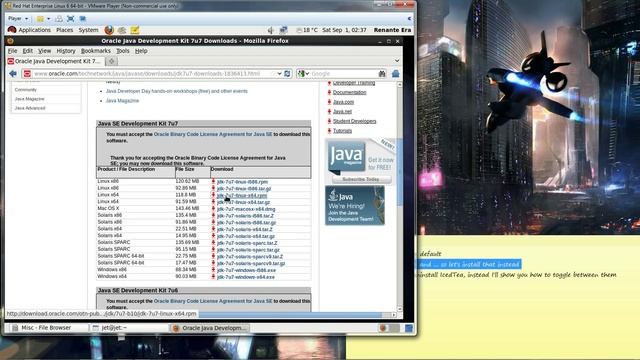The width and height of the screenshot is (640, 360).
Task: Click the VMware unity mode icon
Action: 83,18
